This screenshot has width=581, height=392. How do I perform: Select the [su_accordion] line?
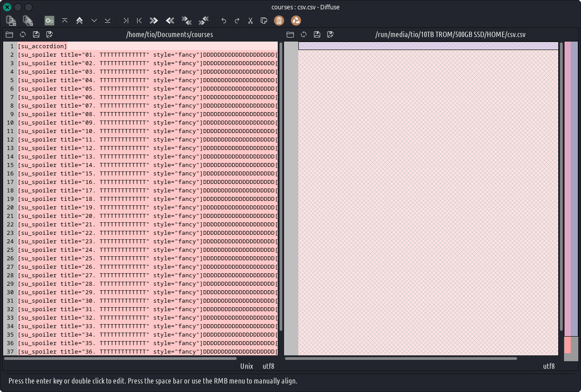[x=147, y=46]
